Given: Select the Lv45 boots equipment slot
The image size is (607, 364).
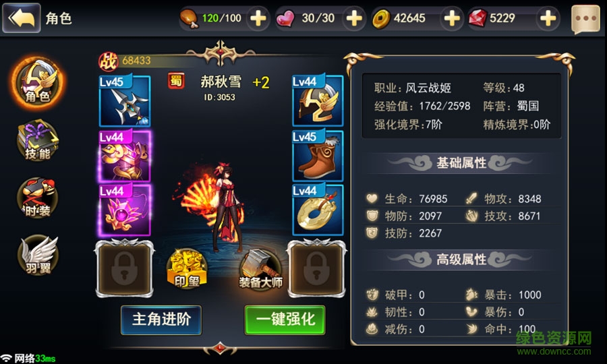Looking at the screenshot, I should tap(318, 156).
